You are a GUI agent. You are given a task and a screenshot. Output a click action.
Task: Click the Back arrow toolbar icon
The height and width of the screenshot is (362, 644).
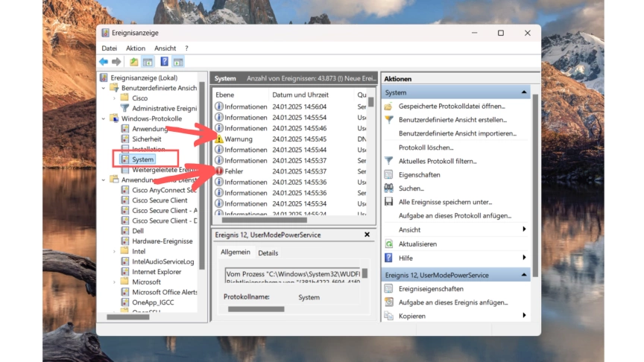(104, 62)
